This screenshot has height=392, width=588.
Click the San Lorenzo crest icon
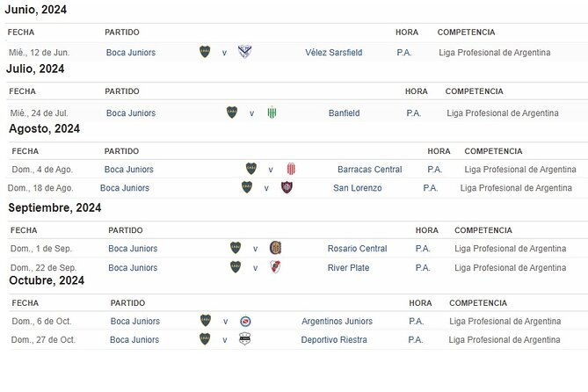click(x=287, y=187)
